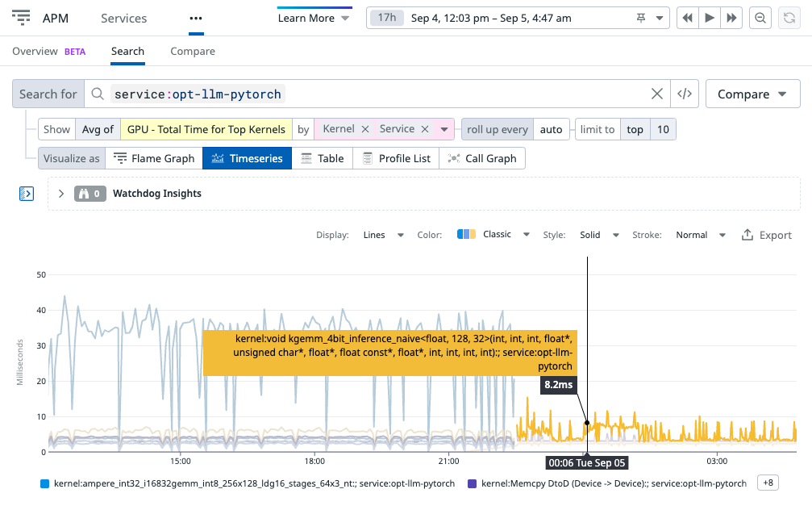Open the Style Solid dropdown
Image resolution: width=812 pixels, height=510 pixels.
pyautogui.click(x=599, y=235)
